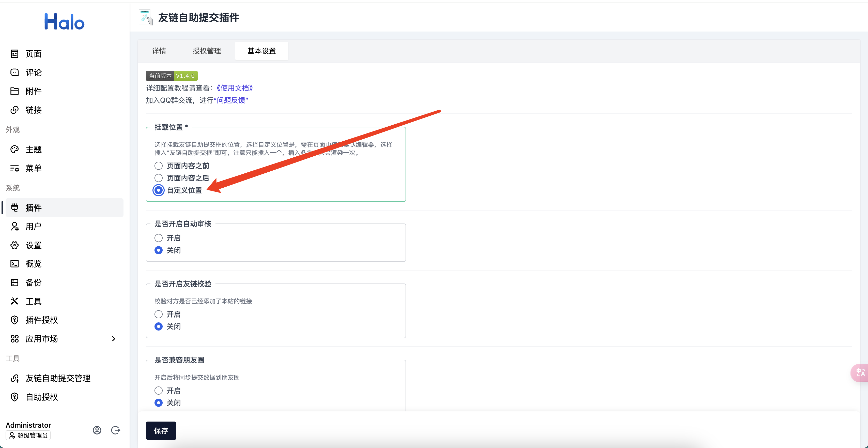868x448 pixels.
Task: Switch to the 授权管理 tab
Action: pyautogui.click(x=207, y=51)
